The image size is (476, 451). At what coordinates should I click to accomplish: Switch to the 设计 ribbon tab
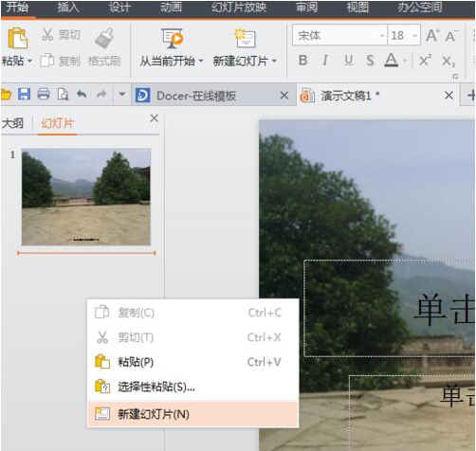[x=119, y=7]
